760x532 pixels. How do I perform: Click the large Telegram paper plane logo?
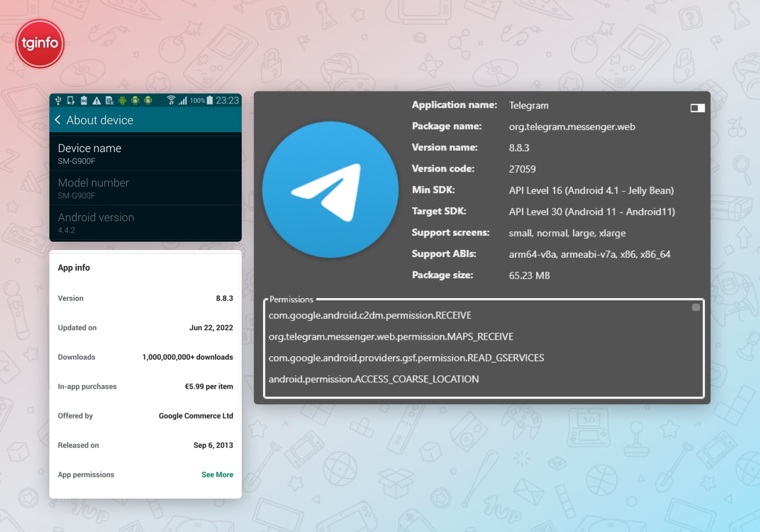330,190
